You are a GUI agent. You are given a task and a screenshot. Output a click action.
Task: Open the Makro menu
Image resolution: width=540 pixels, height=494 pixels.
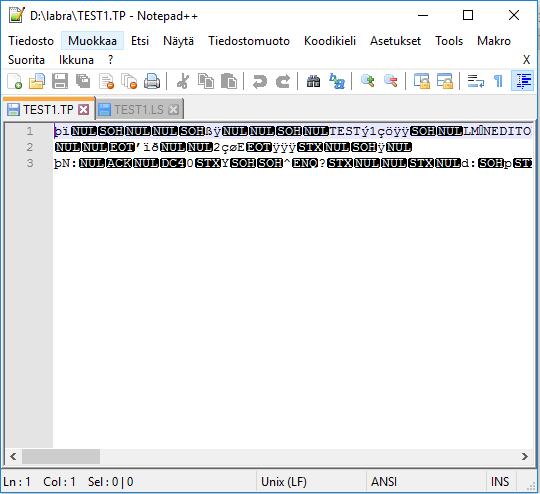point(494,41)
